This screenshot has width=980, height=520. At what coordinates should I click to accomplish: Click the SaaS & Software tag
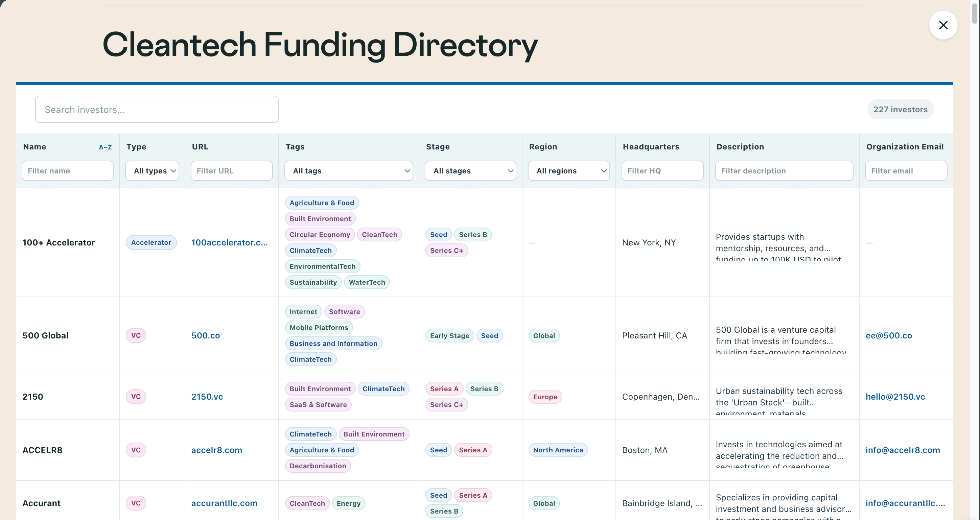coord(318,405)
